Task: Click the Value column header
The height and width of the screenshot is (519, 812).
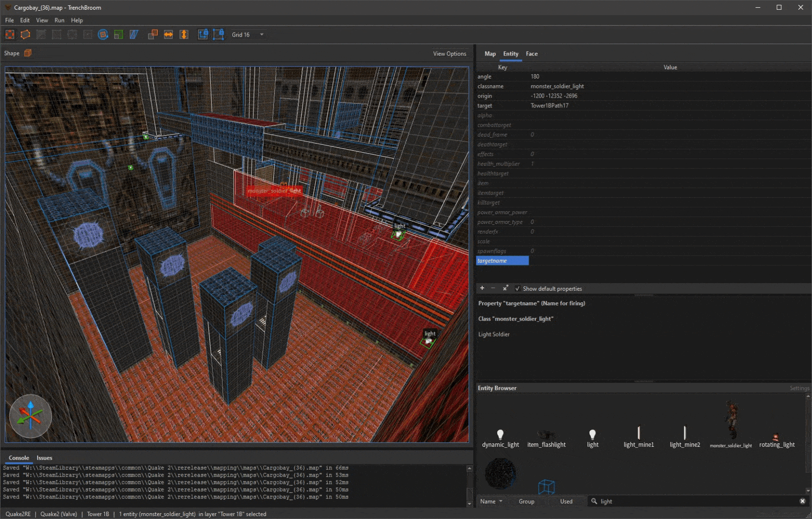Action: [670, 67]
